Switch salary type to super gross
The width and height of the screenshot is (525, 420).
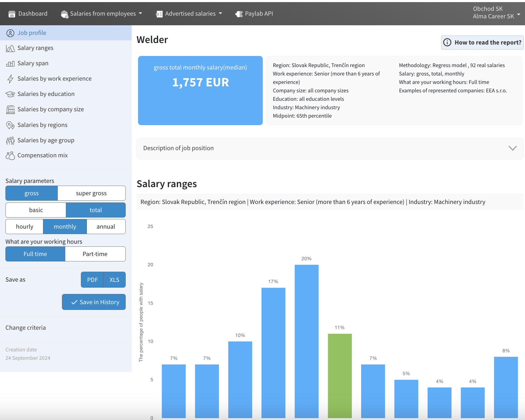(x=91, y=193)
